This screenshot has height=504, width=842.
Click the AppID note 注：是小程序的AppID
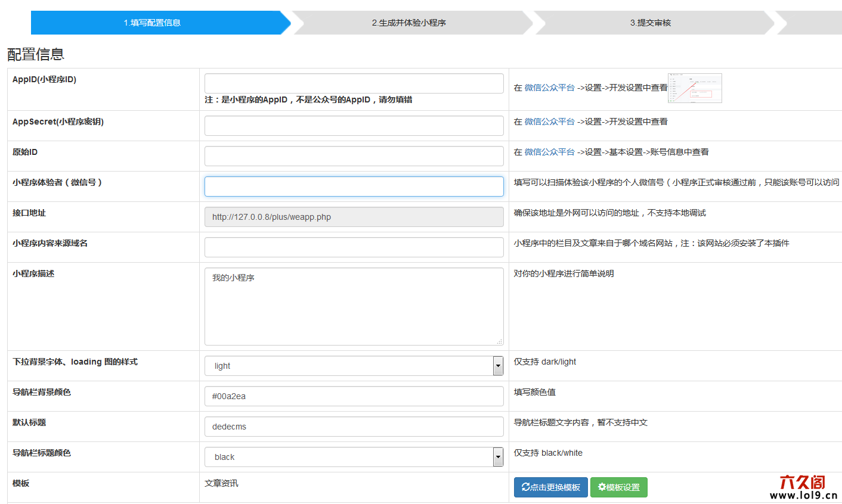tap(308, 100)
